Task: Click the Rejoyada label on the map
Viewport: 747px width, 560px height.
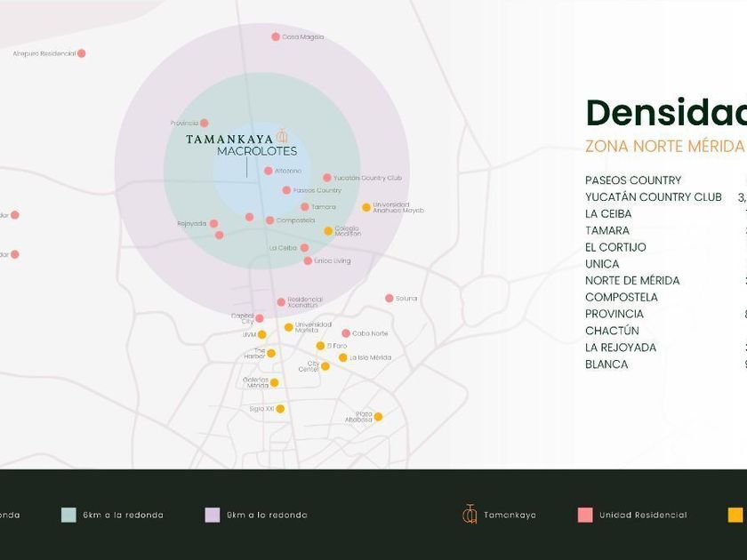Action: tap(191, 223)
